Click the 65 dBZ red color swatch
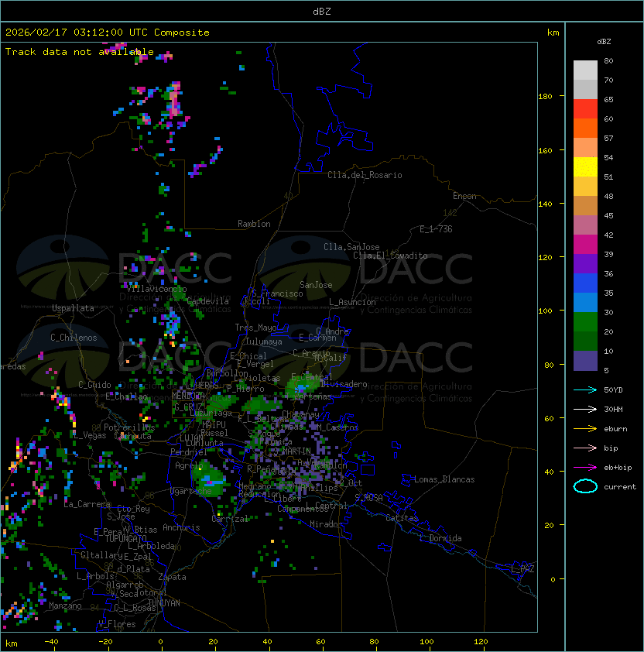The image size is (644, 652). [585, 108]
